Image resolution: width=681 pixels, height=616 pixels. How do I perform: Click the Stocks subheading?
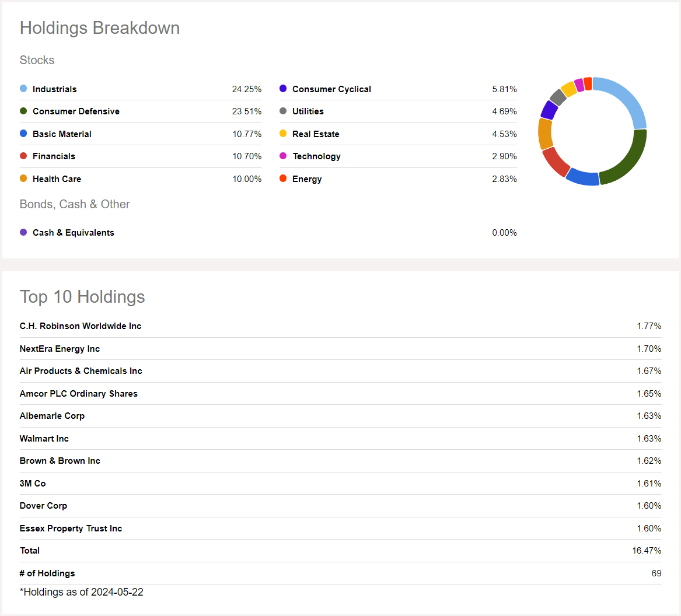point(37,60)
